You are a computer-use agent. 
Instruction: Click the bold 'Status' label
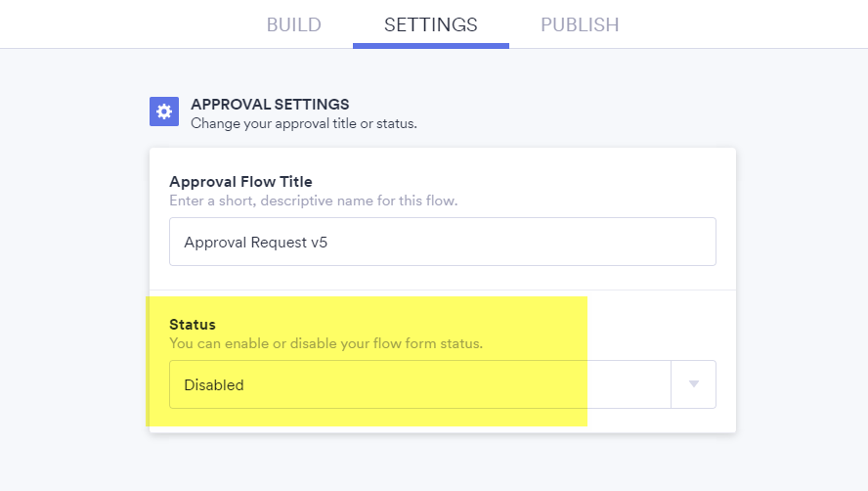tap(193, 324)
